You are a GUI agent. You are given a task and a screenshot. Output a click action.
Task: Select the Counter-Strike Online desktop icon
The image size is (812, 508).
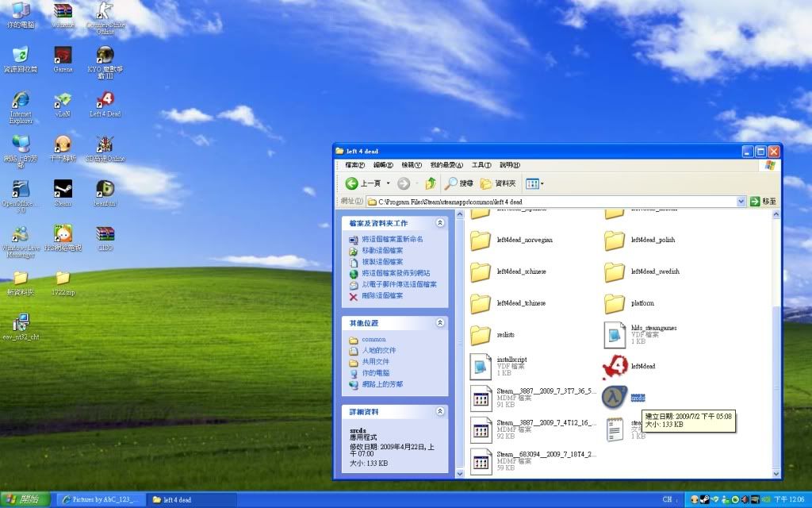coord(105,12)
